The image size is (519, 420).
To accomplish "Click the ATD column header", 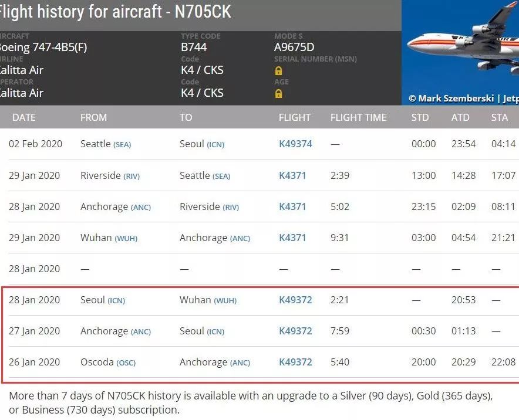I will (460, 117).
